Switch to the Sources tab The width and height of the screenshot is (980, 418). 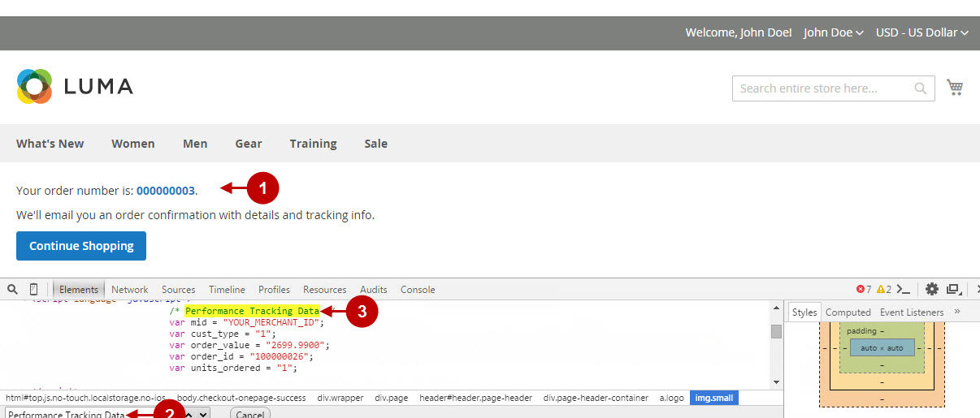point(179,289)
